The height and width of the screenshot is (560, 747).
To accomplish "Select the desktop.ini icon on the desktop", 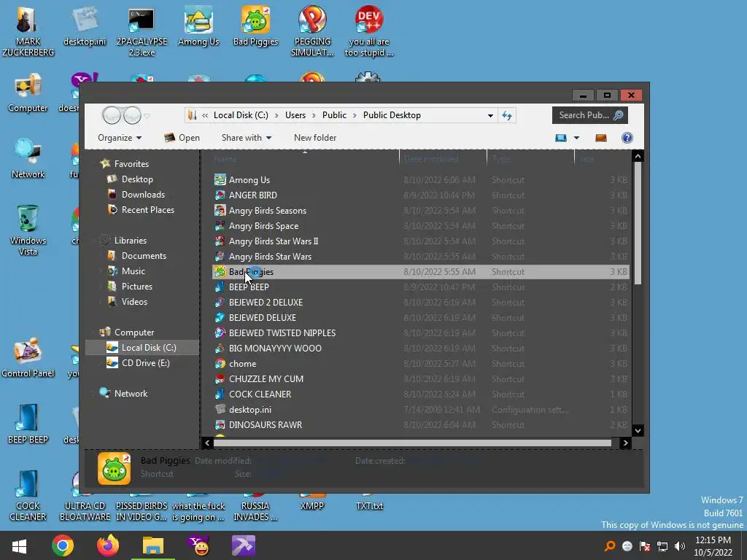I will [x=85, y=27].
